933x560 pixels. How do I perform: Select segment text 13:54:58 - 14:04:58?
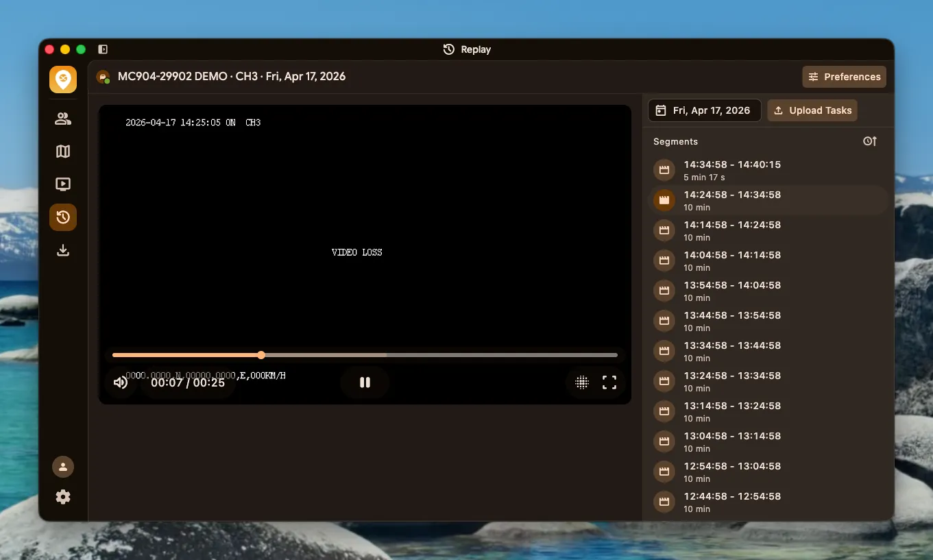click(732, 285)
